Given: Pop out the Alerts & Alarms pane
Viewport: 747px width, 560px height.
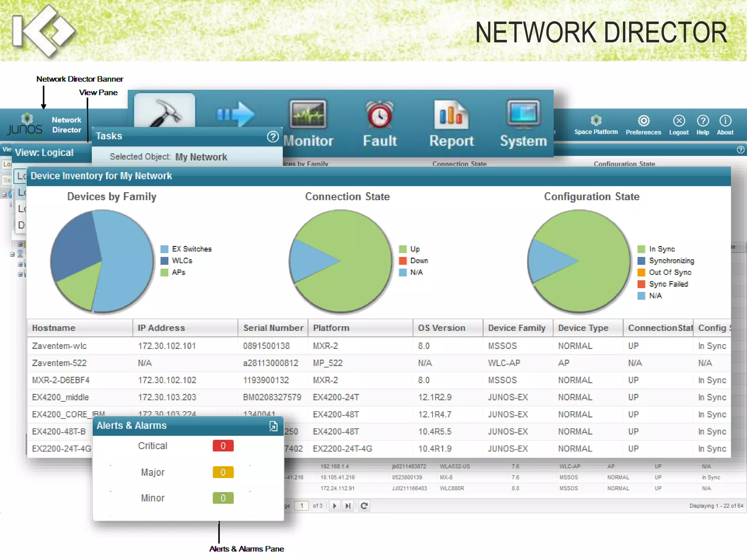Looking at the screenshot, I should pyautogui.click(x=273, y=426).
